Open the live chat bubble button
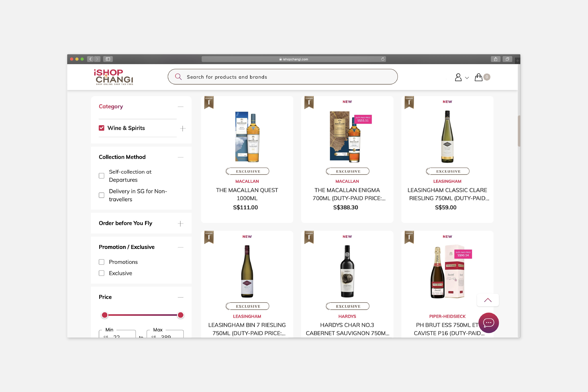This screenshot has height=392, width=588. point(488,323)
